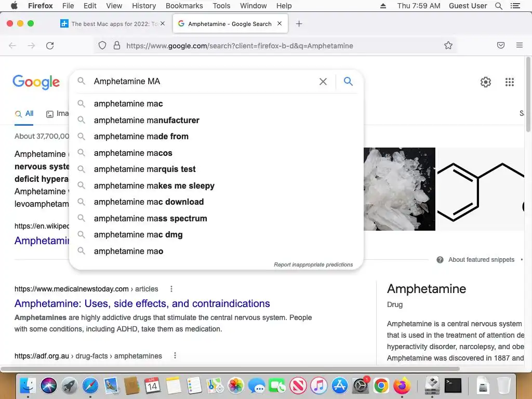Click the site padlock icon
Image resolution: width=532 pixels, height=399 pixels.
point(117,46)
